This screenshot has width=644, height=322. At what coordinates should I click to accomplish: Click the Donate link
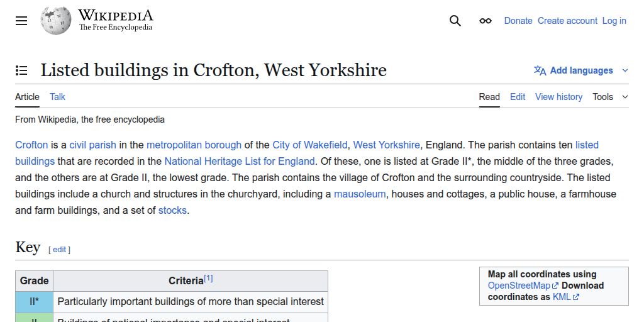click(x=518, y=21)
